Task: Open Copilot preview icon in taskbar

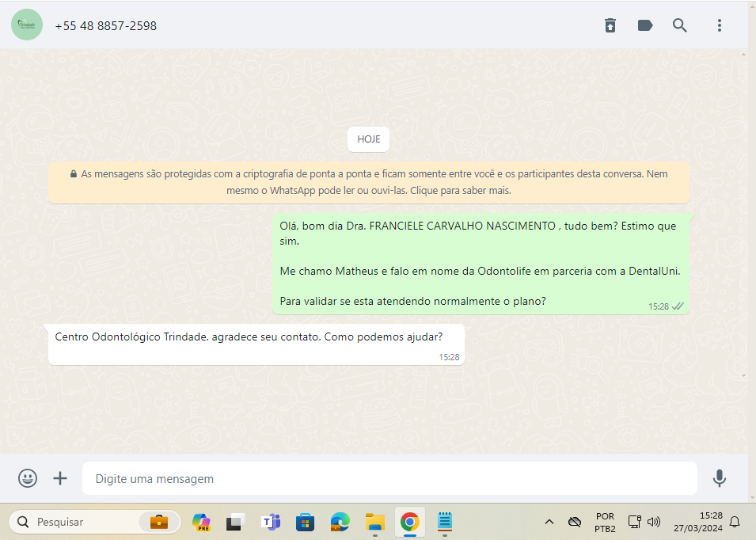Action: (201, 522)
